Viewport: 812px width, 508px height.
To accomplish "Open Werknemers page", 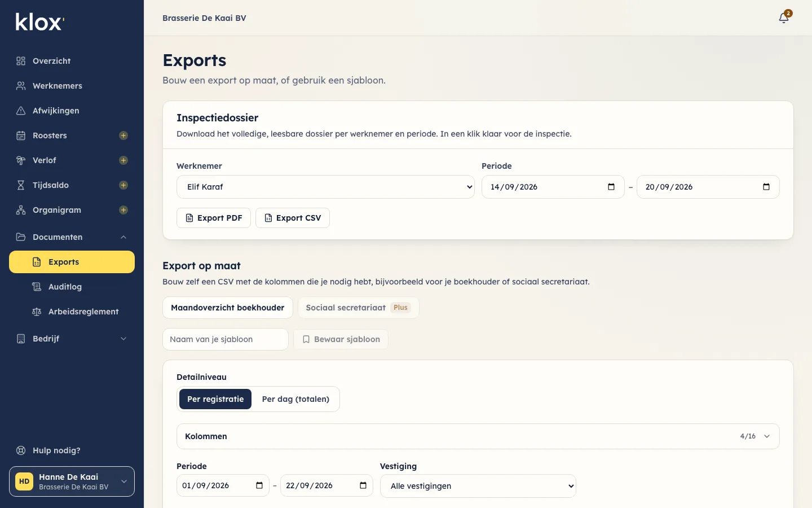I will 72,86.
